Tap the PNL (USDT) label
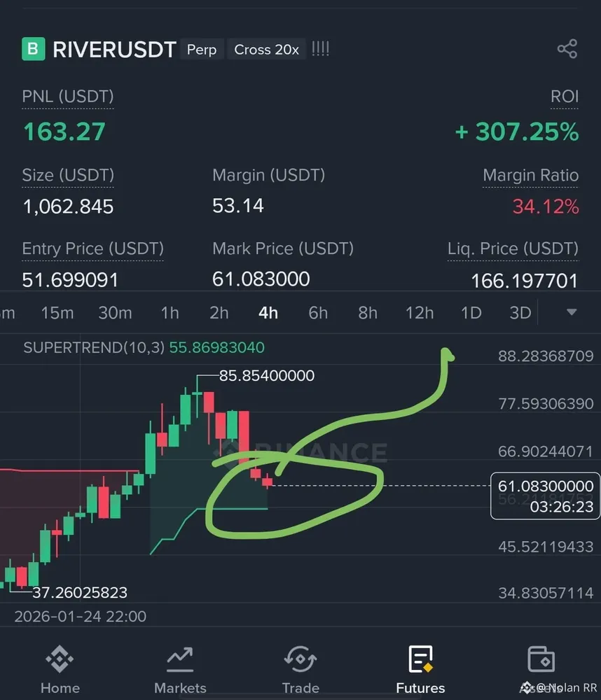The height and width of the screenshot is (700, 601). [68, 97]
